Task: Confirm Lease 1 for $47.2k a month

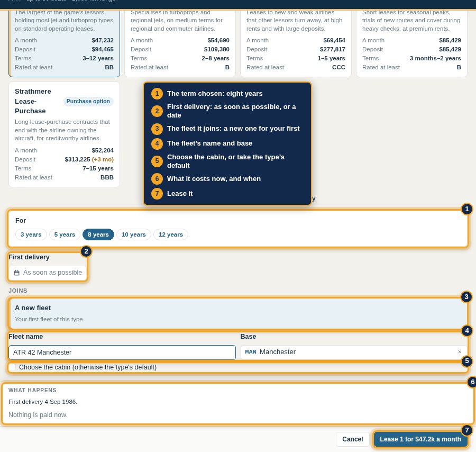Action: pyautogui.click(x=420, y=439)
